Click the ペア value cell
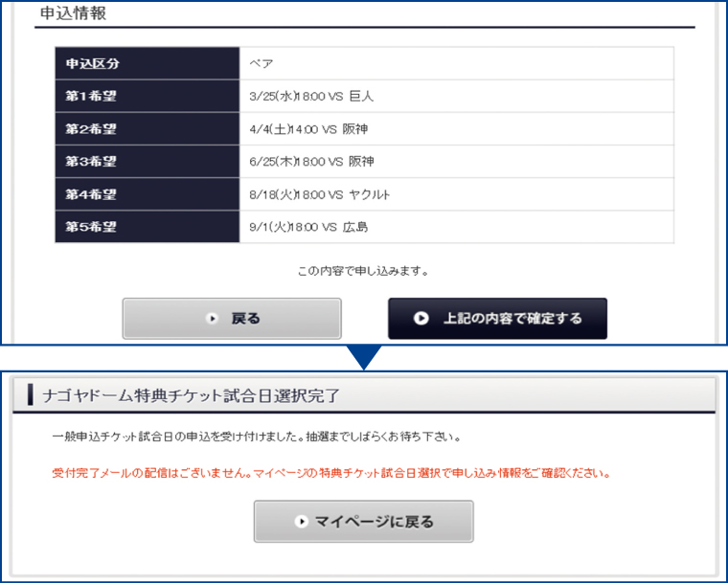 (x=456, y=63)
